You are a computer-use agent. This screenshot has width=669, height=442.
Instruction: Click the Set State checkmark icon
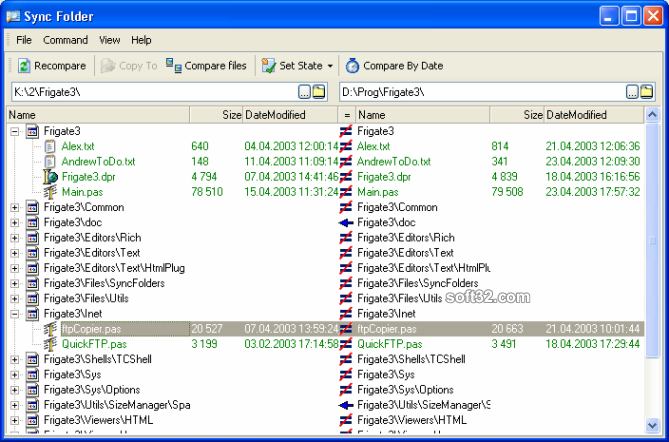[x=268, y=66]
